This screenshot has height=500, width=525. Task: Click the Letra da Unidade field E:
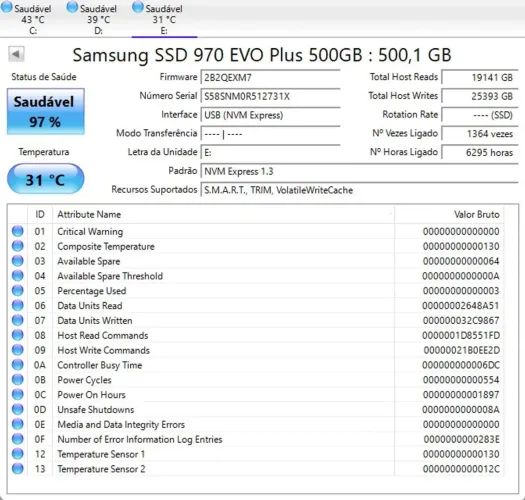[x=270, y=153]
